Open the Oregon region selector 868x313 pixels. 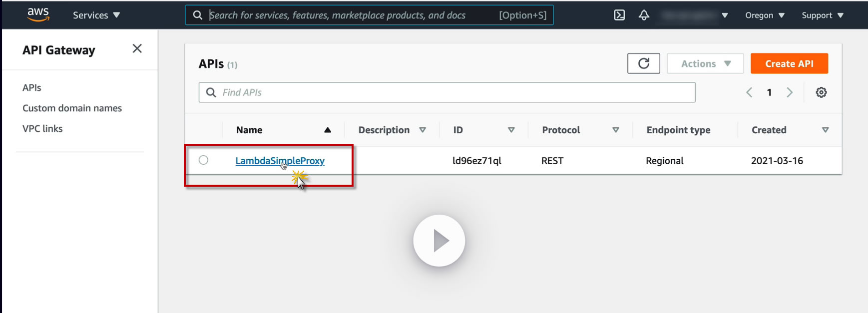coord(765,15)
